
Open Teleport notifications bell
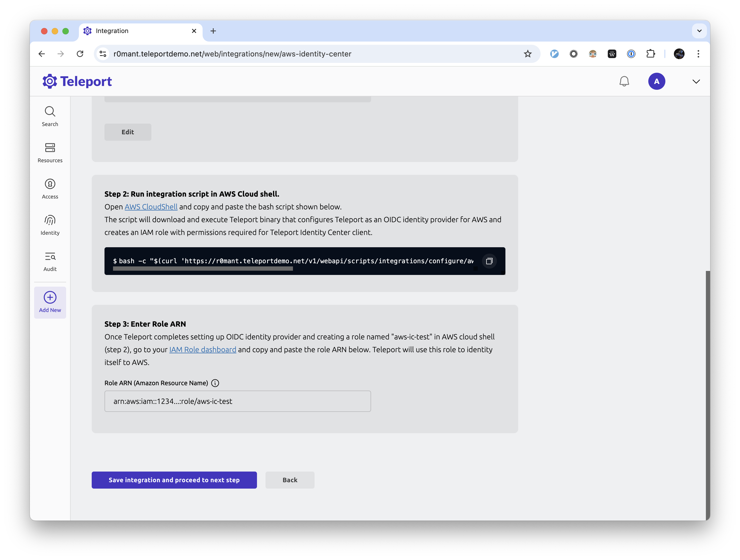[x=624, y=81]
